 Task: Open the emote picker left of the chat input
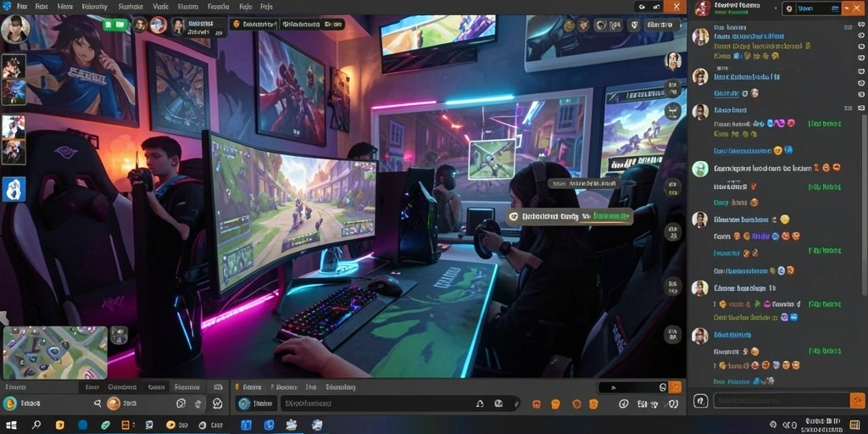tap(701, 400)
